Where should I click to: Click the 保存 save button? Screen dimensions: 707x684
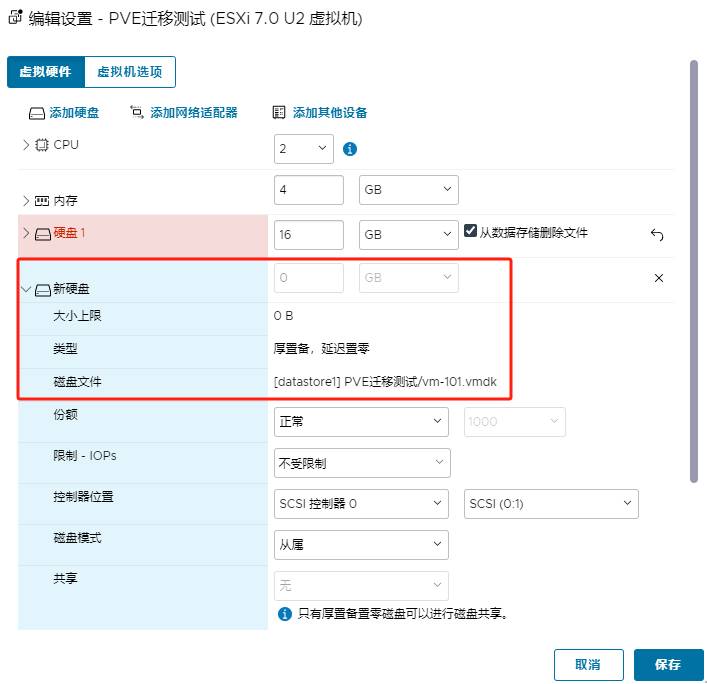point(668,665)
